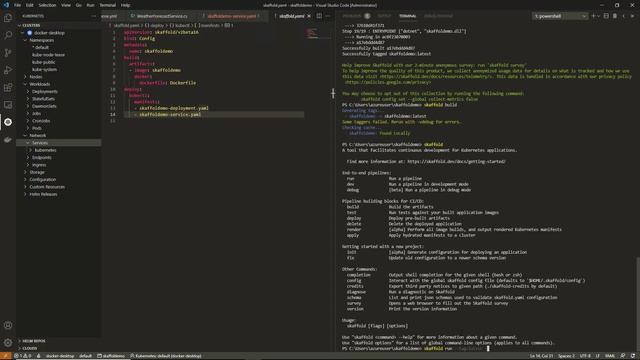Select Custom Resources tree item
The width and height of the screenshot is (640, 360).
pos(47,187)
